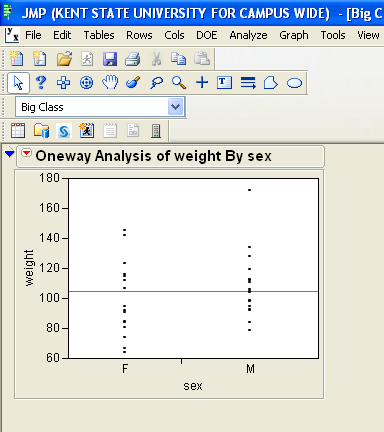Screen dimensions: 384x432
Task: Click the blue S SAS icon
Action: click(64, 131)
